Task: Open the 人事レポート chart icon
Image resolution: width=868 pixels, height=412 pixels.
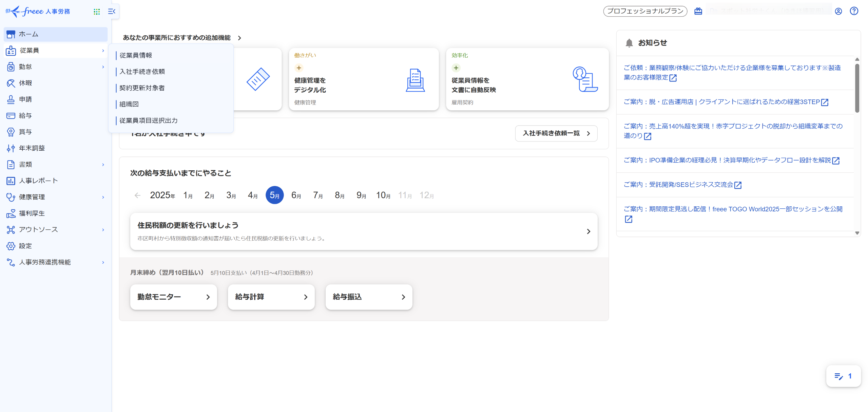Action: pyautogui.click(x=11, y=181)
